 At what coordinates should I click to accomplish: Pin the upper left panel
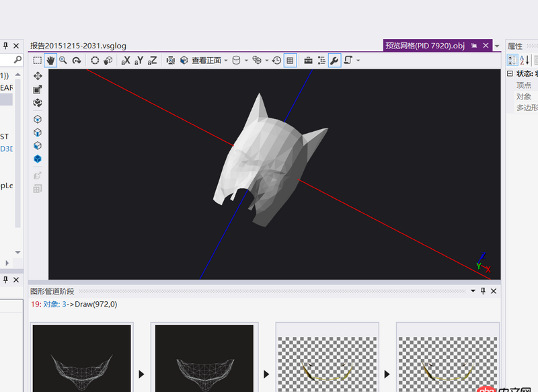click(6, 46)
